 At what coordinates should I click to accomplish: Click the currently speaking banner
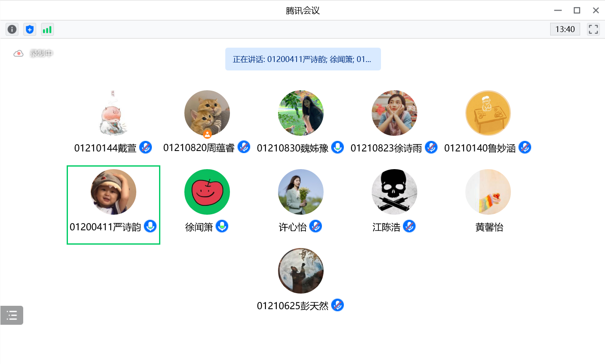(x=302, y=59)
